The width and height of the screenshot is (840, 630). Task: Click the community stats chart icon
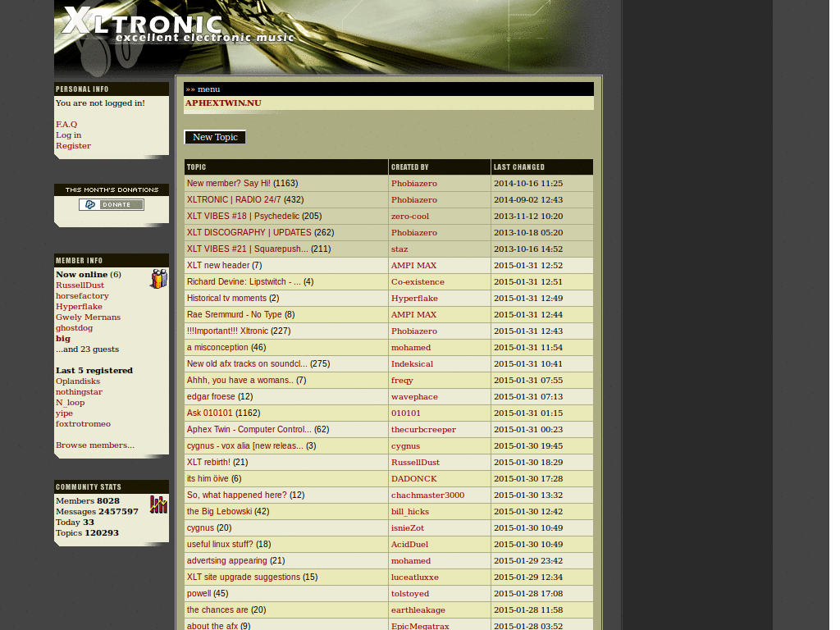coord(158,504)
